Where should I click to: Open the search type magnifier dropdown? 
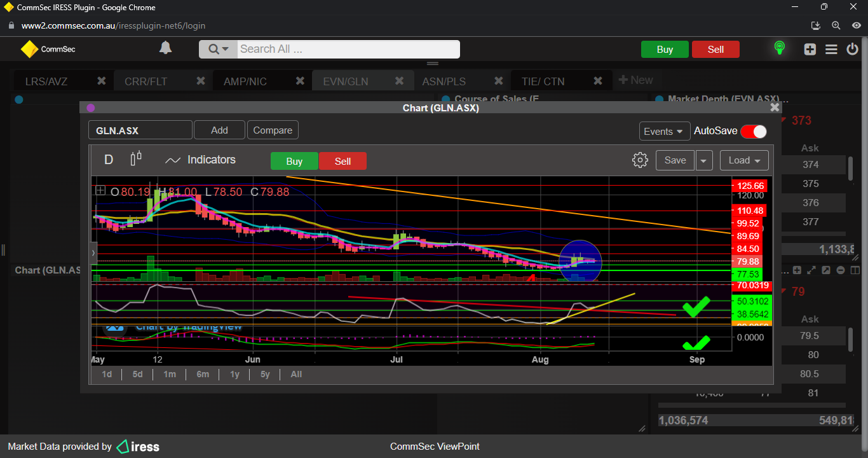(219, 49)
